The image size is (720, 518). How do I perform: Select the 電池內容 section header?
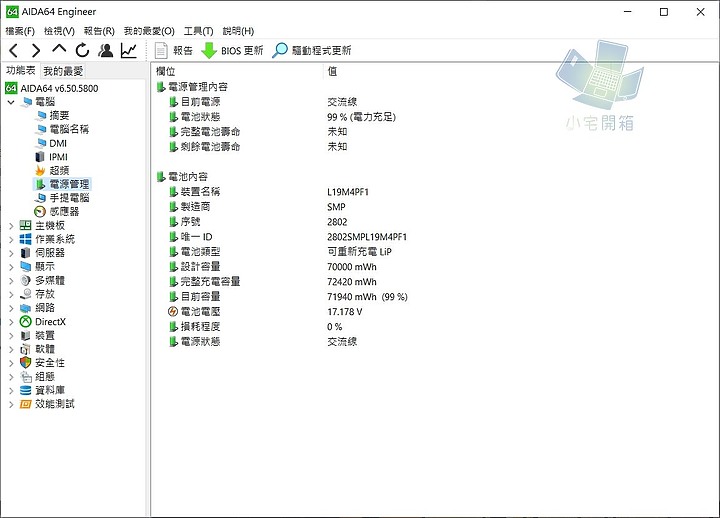[188, 176]
